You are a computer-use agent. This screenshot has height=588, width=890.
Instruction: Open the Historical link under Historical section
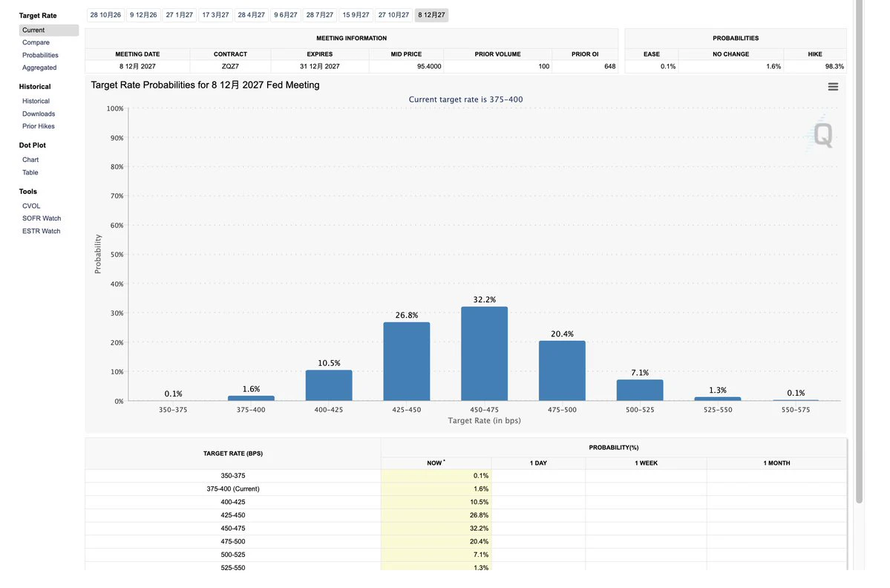click(x=36, y=101)
